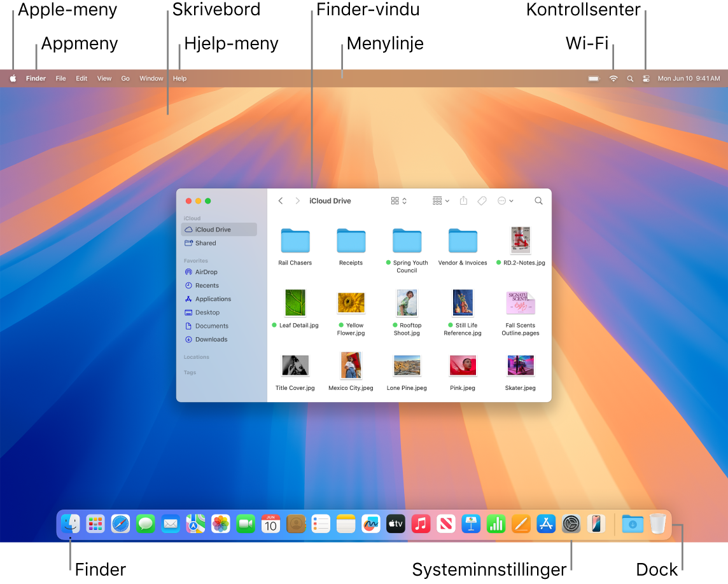This screenshot has width=728, height=584.
Task: Open FaceTime from the Dock
Action: coord(246,524)
